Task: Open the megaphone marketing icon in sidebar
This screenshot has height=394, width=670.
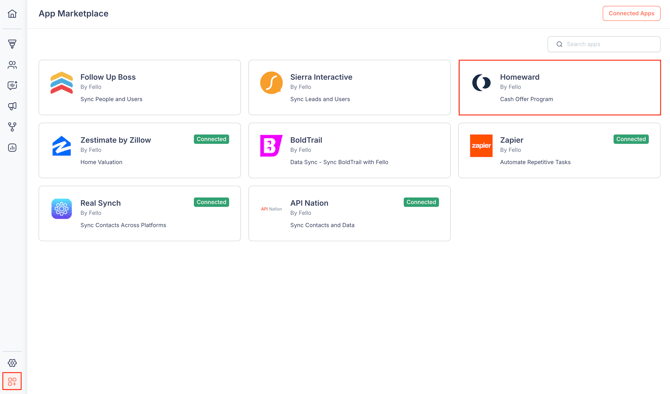Action: (12, 106)
